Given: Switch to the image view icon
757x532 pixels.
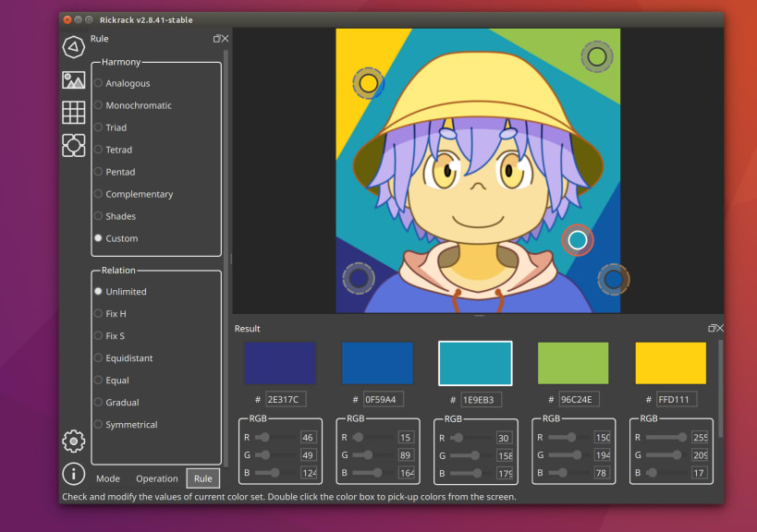Looking at the screenshot, I should click(74, 80).
